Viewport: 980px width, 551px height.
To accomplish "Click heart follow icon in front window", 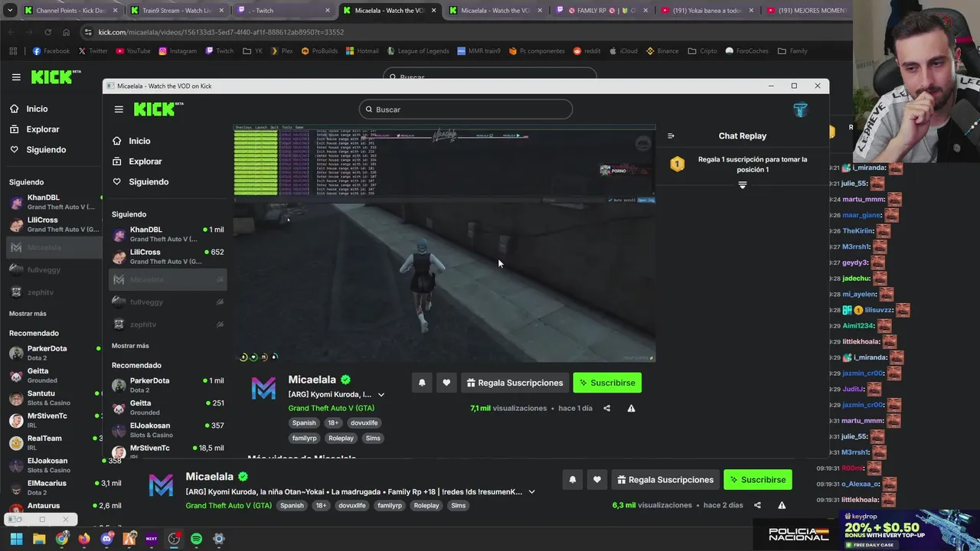I will coord(446,383).
